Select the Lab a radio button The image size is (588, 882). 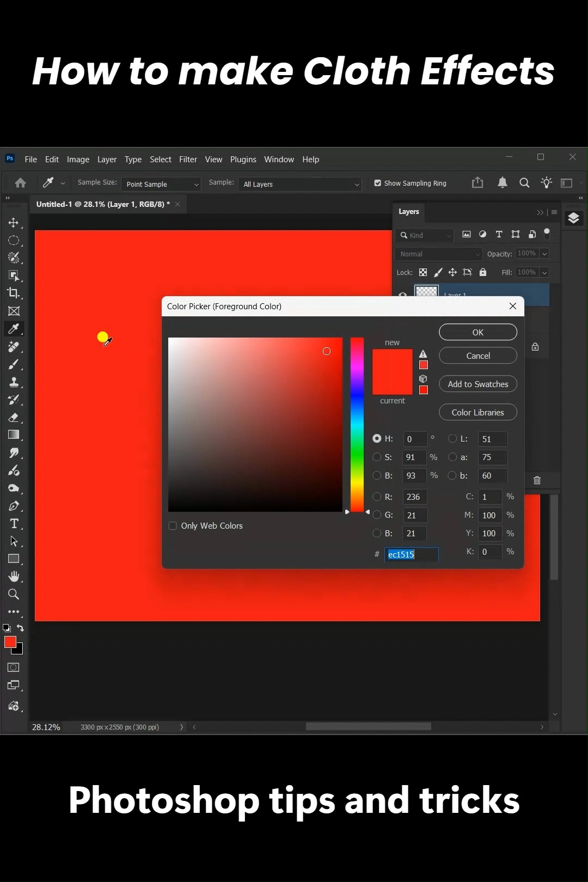[452, 457]
